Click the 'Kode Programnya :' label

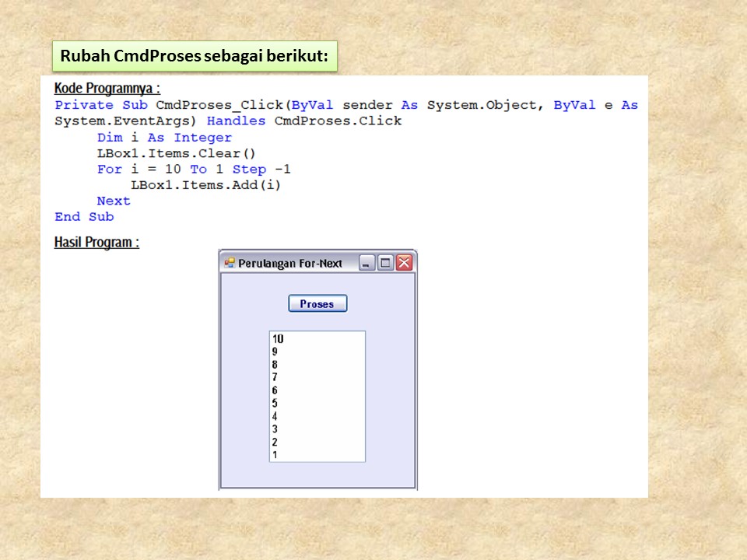pyautogui.click(x=107, y=88)
